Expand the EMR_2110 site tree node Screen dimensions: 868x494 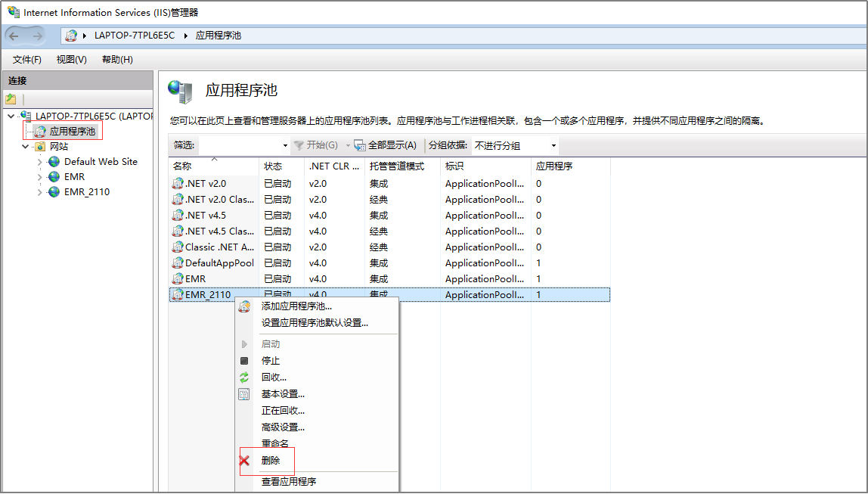(x=39, y=193)
